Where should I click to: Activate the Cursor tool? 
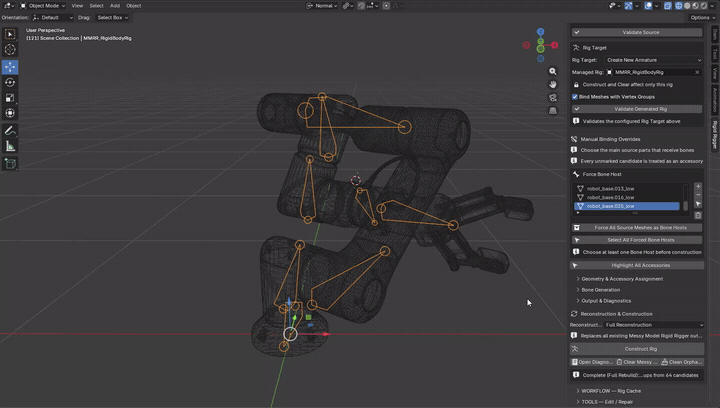click(10, 50)
